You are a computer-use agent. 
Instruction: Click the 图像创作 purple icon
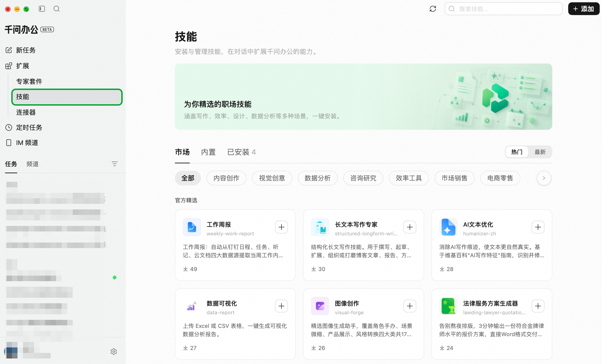click(320, 306)
